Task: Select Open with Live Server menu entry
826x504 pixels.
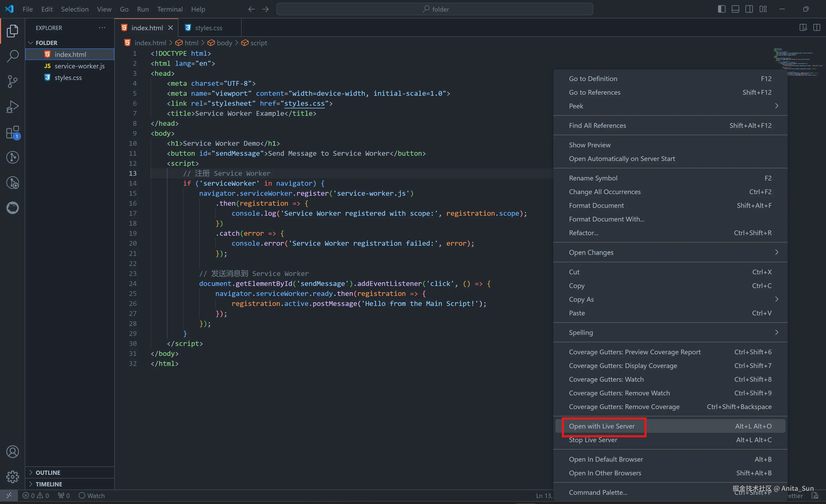Action: [x=601, y=426]
